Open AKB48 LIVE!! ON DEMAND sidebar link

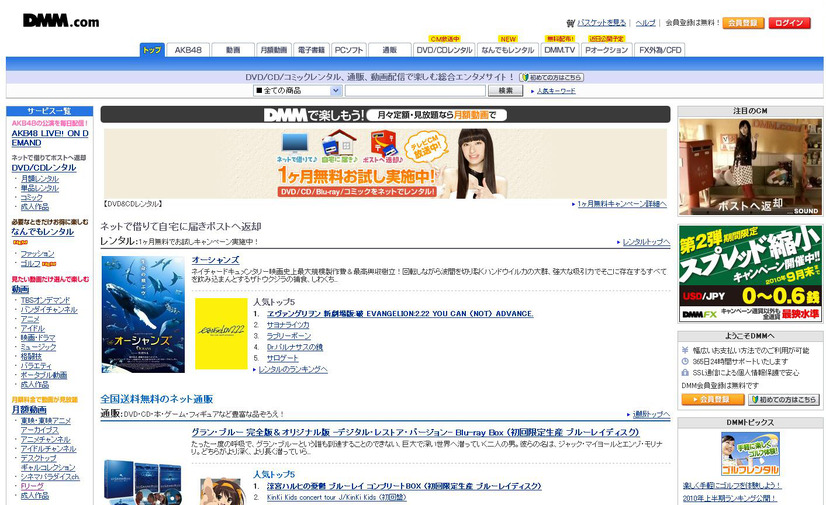pyautogui.click(x=50, y=138)
